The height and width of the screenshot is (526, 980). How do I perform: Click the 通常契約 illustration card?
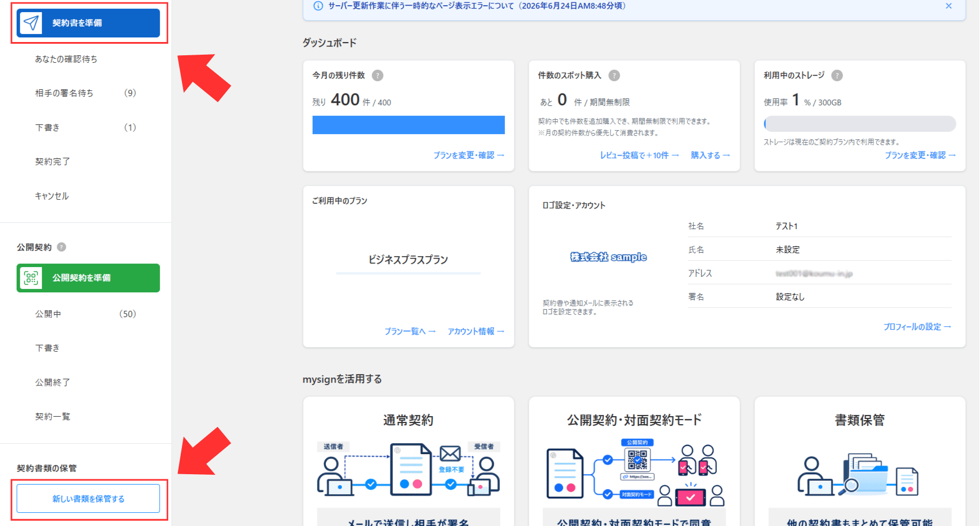(x=409, y=461)
